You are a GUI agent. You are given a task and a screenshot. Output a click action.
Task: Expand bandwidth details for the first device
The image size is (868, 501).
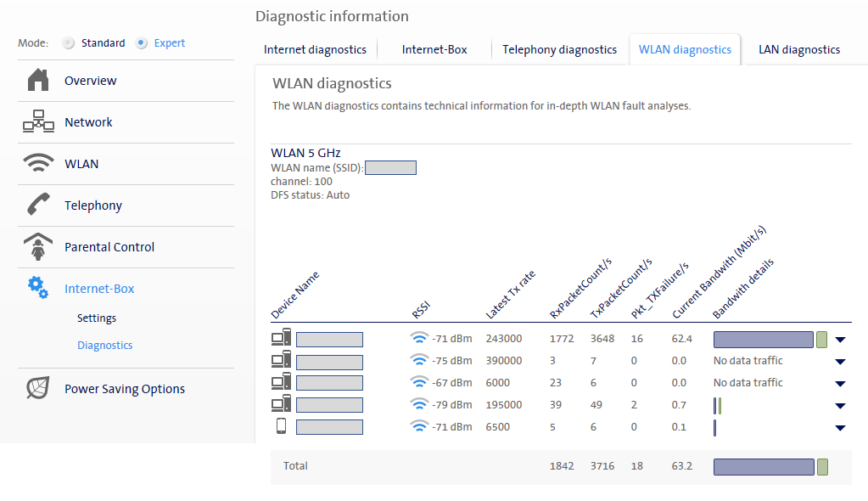840,338
